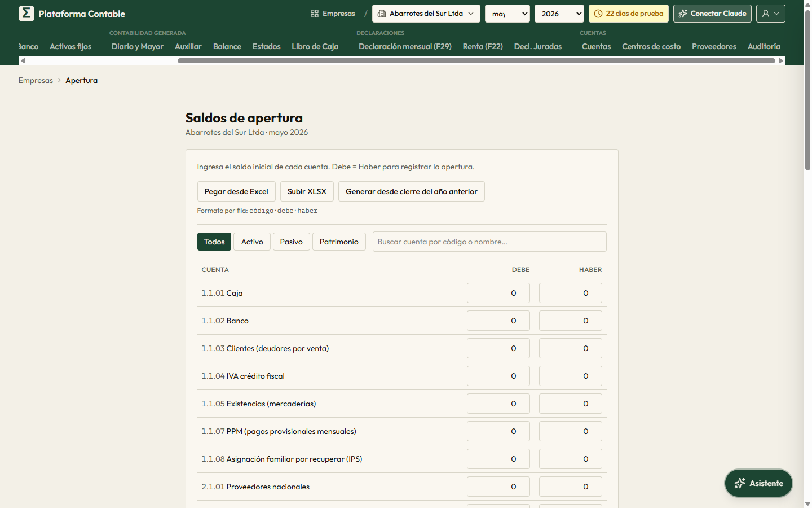Open the Asistente chat button
The image size is (812, 508).
758,483
